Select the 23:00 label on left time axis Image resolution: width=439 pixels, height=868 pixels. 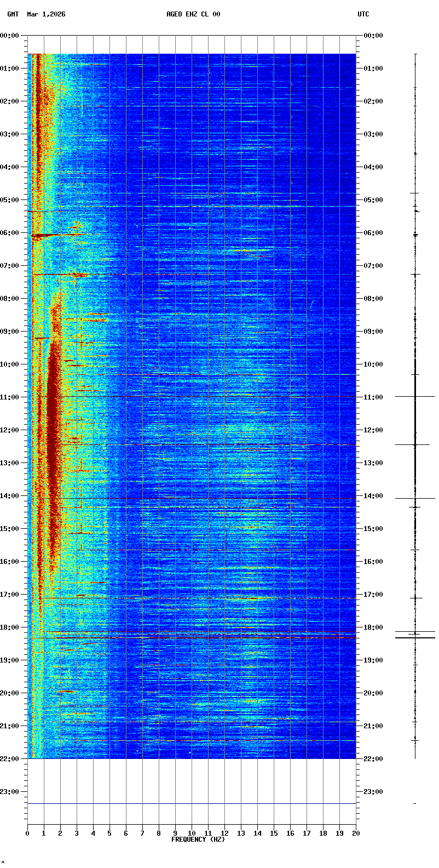point(10,792)
